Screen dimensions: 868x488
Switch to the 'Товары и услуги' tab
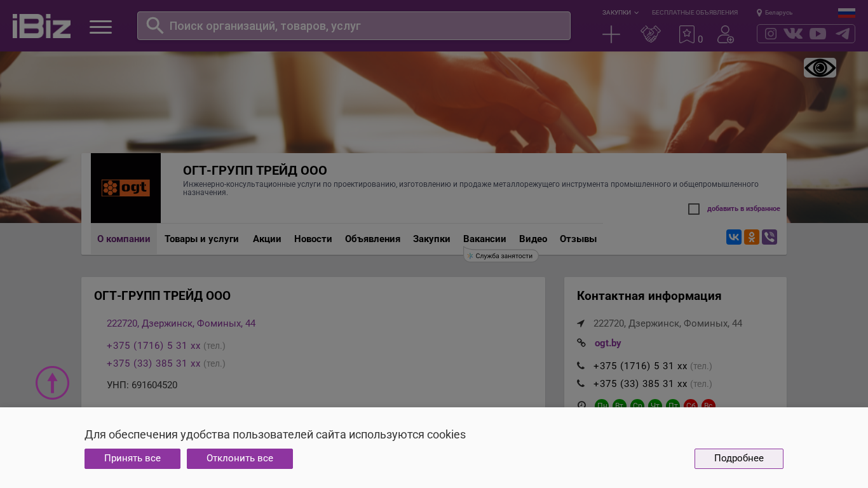click(x=201, y=239)
